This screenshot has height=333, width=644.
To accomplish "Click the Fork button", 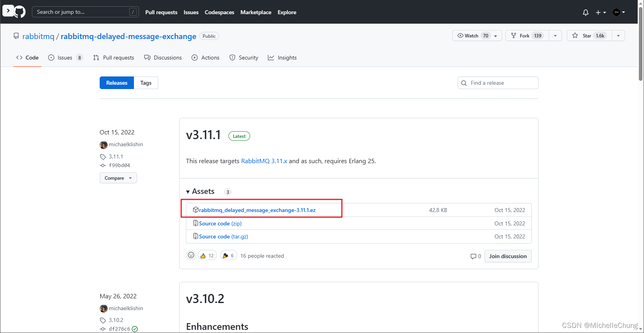I will 527,35.
